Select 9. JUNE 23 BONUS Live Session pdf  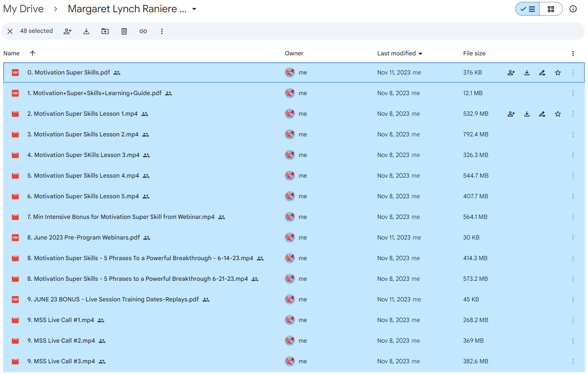294,300
